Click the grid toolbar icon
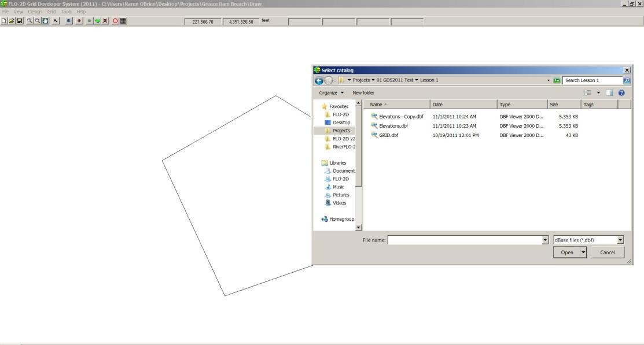The height and width of the screenshot is (345, 644). (x=123, y=21)
